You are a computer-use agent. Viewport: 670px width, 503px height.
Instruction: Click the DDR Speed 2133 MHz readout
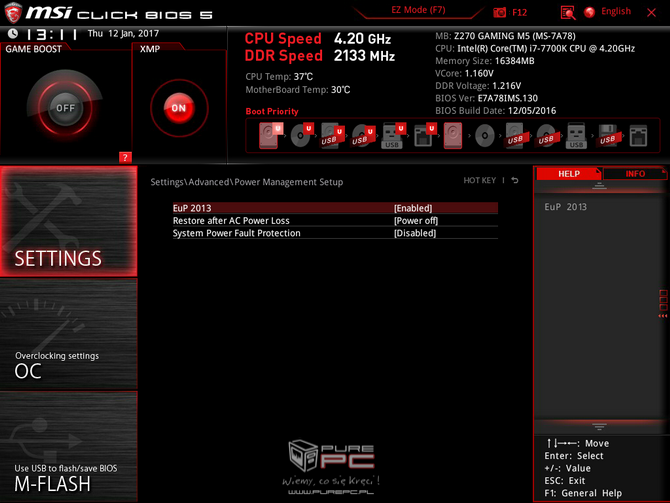[320, 56]
